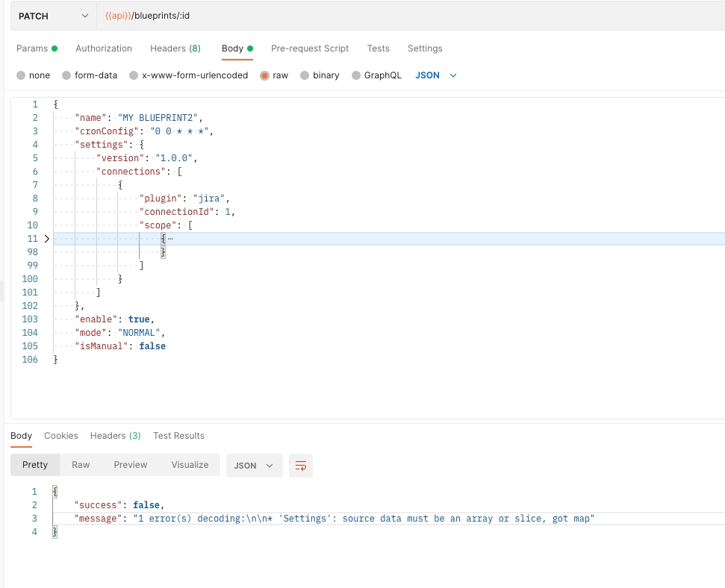The width and height of the screenshot is (725, 588).
Task: Open the Test Results tab
Action: click(178, 436)
